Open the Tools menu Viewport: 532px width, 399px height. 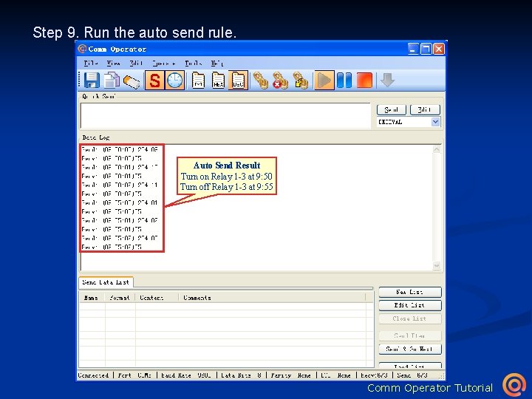pyautogui.click(x=193, y=63)
